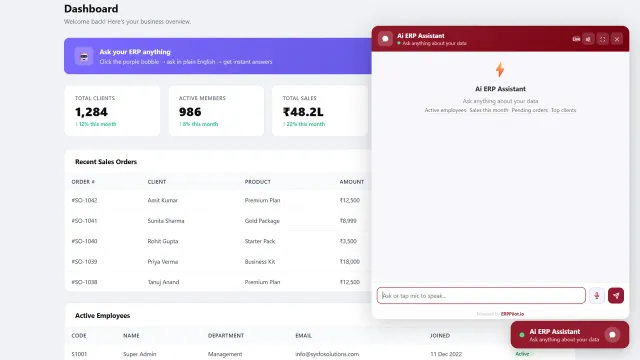Click the Recent Sales Orders heading
640x360 pixels.
tap(106, 162)
